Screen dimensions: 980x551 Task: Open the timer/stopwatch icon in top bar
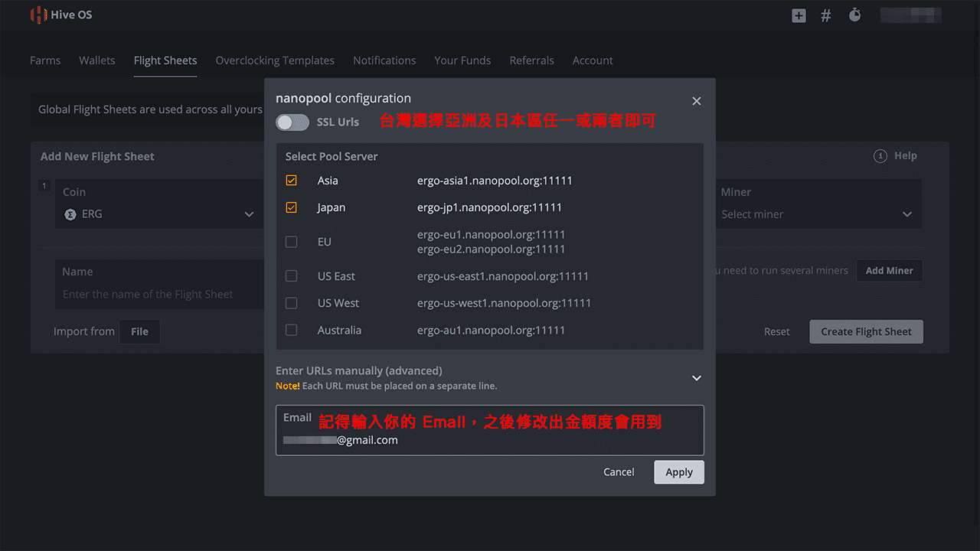pos(854,15)
